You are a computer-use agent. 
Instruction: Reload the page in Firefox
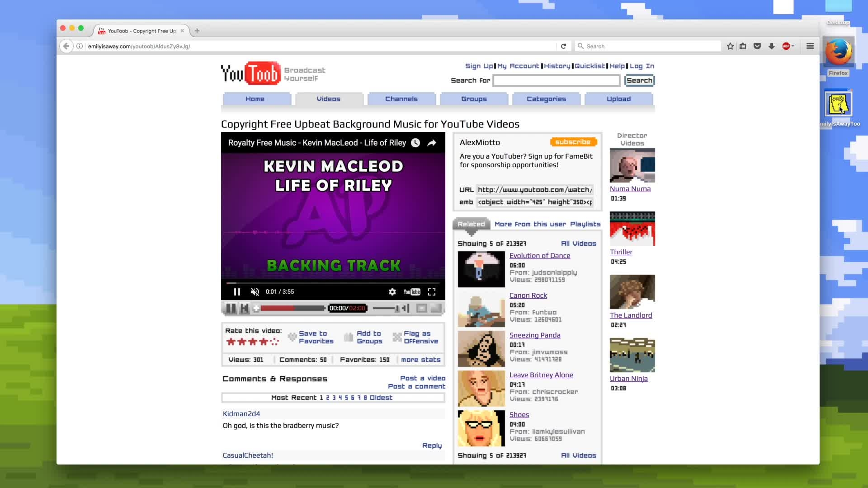tap(563, 46)
